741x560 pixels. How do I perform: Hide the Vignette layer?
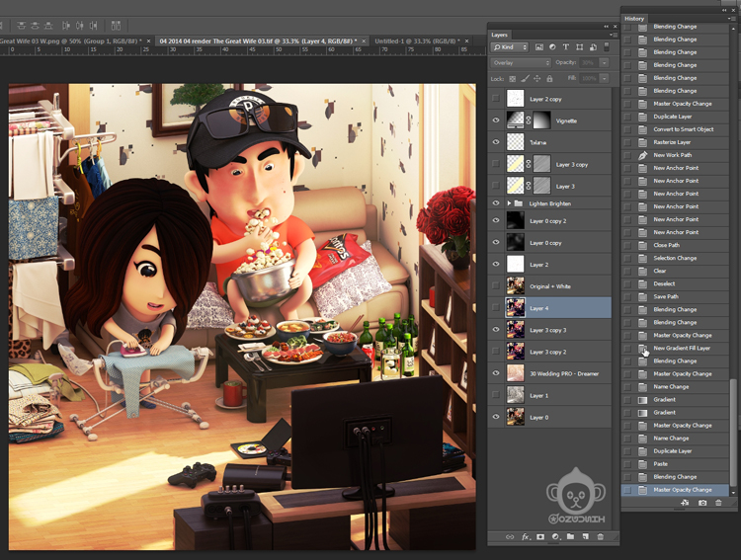[x=496, y=120]
